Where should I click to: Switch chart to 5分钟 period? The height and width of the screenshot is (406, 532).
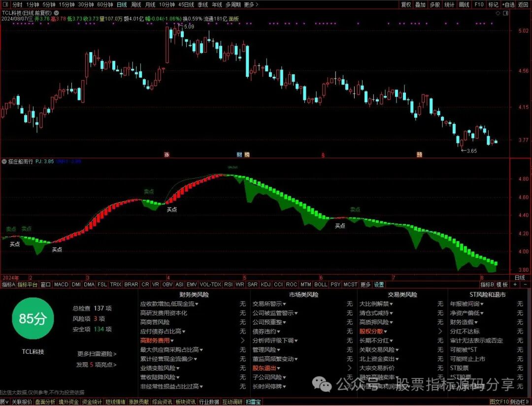tap(49, 4)
